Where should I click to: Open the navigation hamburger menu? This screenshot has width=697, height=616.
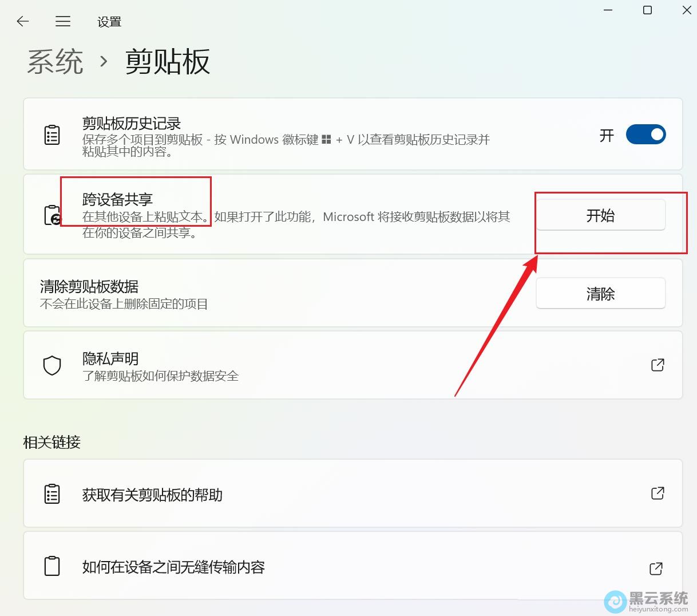tap(63, 21)
